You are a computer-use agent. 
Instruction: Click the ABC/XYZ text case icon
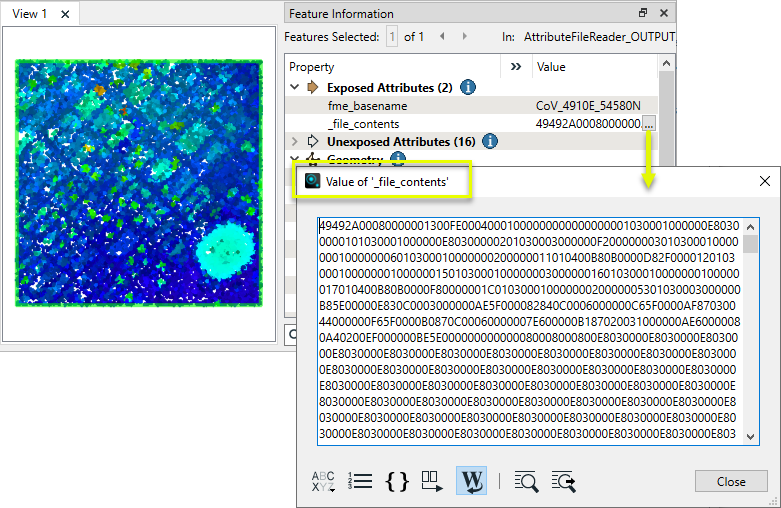(x=324, y=481)
